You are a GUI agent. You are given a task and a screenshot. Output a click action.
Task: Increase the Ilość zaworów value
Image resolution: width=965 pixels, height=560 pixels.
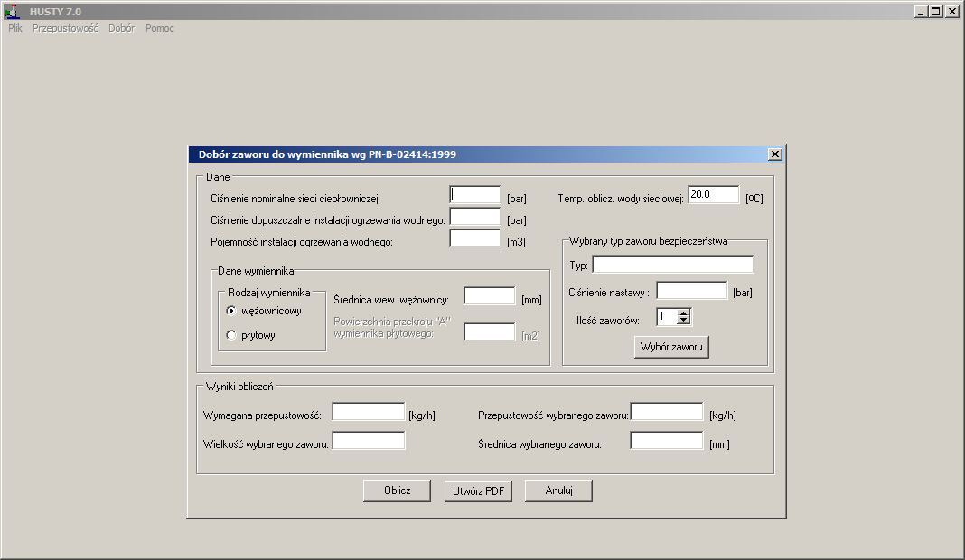(684, 313)
